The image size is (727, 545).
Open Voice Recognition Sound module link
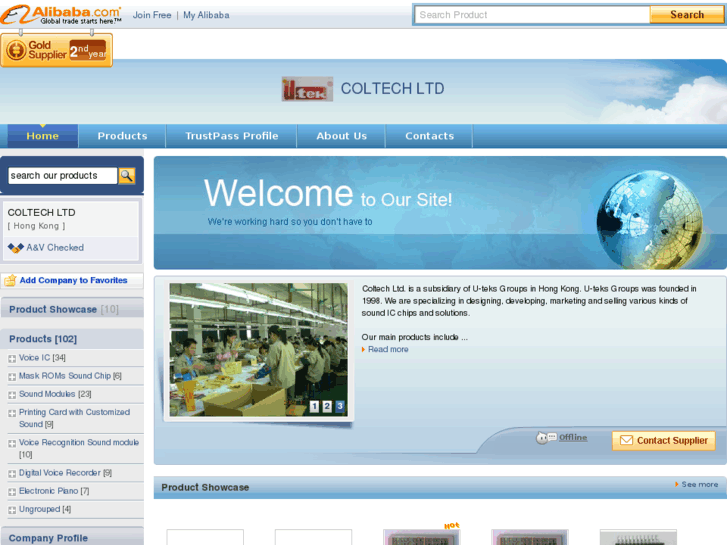79,449
